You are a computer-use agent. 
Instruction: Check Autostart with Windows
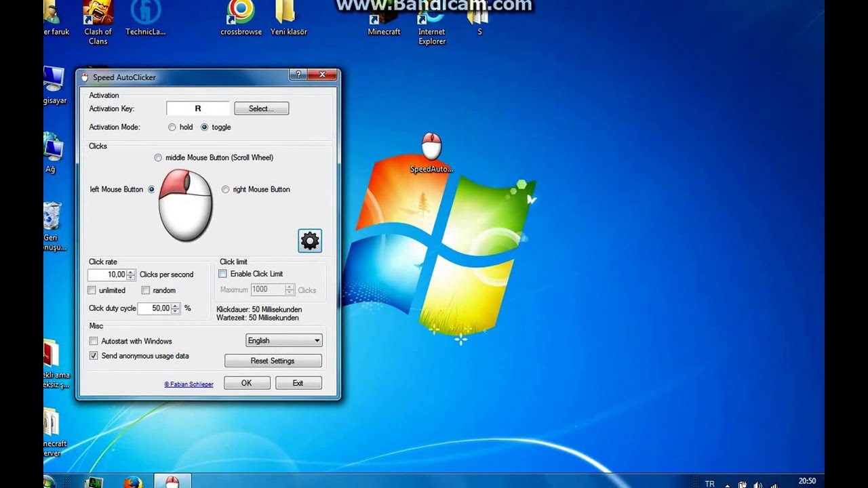[x=94, y=341]
